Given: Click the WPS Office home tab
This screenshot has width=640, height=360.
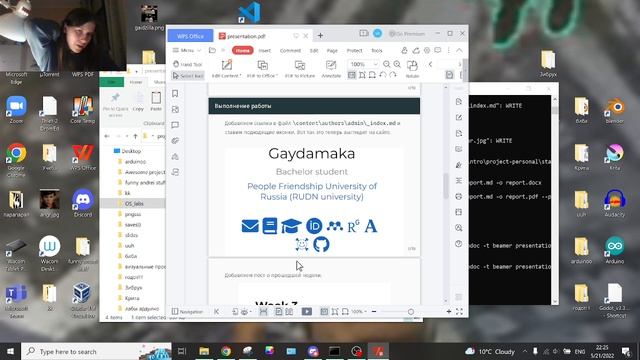Looking at the screenshot, I should [190, 36].
